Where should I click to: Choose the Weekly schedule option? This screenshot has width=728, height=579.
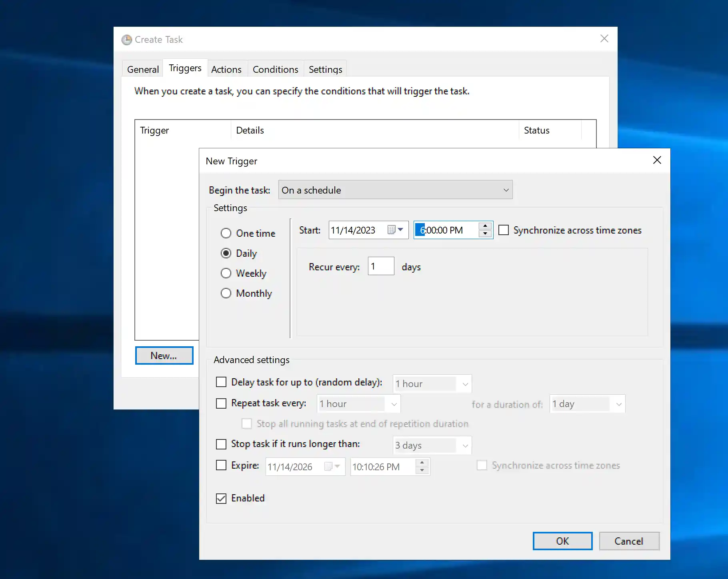coord(226,273)
